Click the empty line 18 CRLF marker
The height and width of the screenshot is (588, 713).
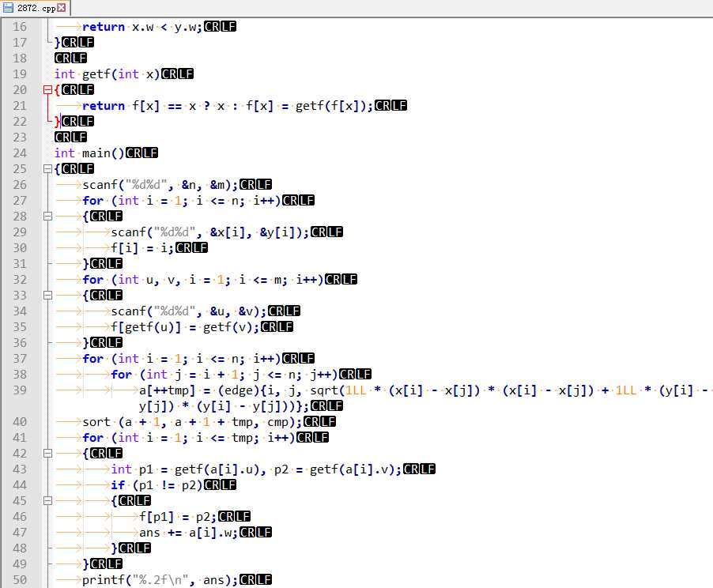(x=70, y=58)
